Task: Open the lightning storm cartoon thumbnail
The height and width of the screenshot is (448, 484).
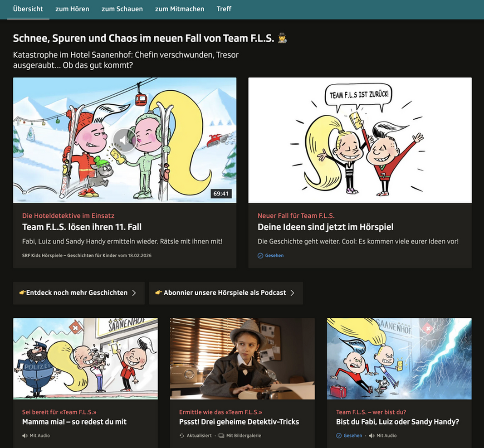Action: pos(399,359)
